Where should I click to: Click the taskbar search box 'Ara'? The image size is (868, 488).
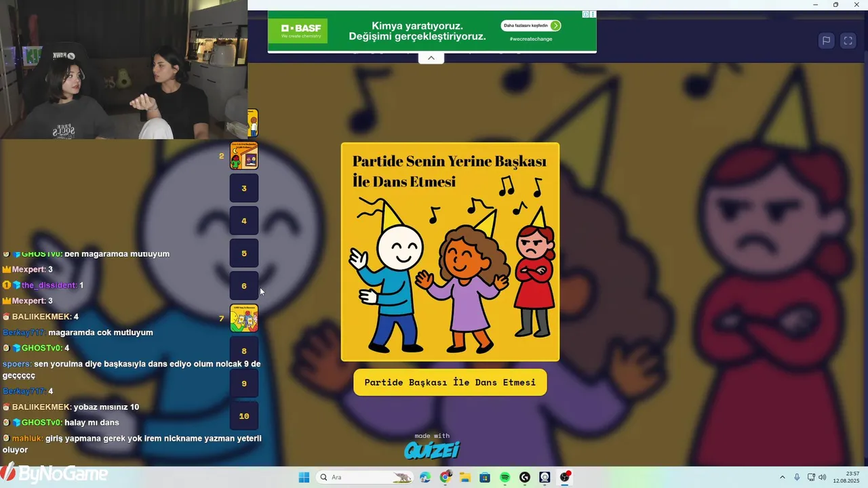point(365,477)
